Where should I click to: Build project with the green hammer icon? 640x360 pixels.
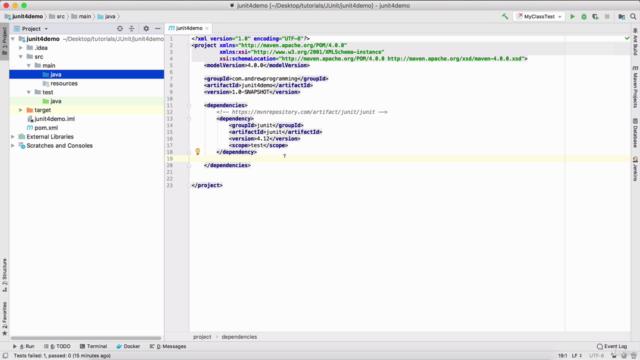pyautogui.click(x=505, y=16)
